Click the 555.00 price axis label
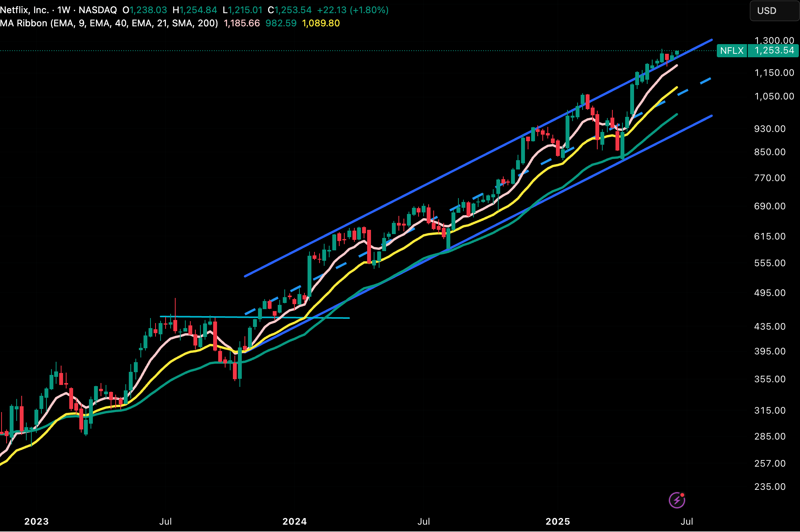The image size is (800, 532). pyautogui.click(x=770, y=263)
